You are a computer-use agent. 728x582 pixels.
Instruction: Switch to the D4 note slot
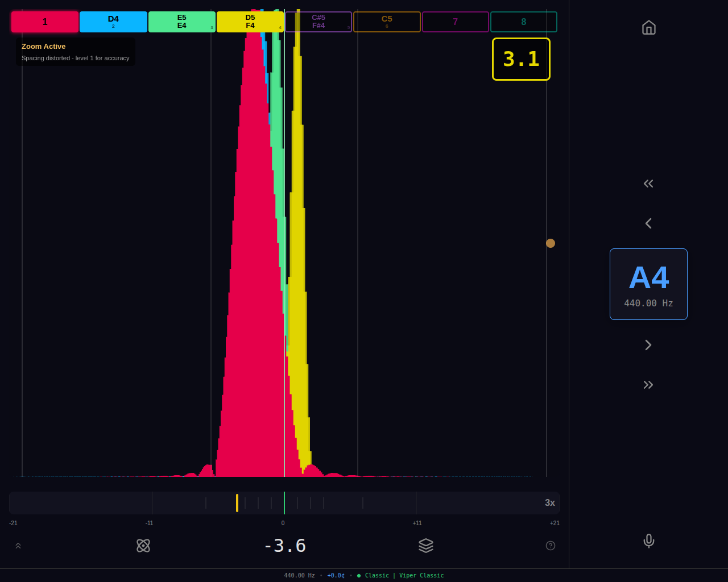pyautogui.click(x=113, y=22)
